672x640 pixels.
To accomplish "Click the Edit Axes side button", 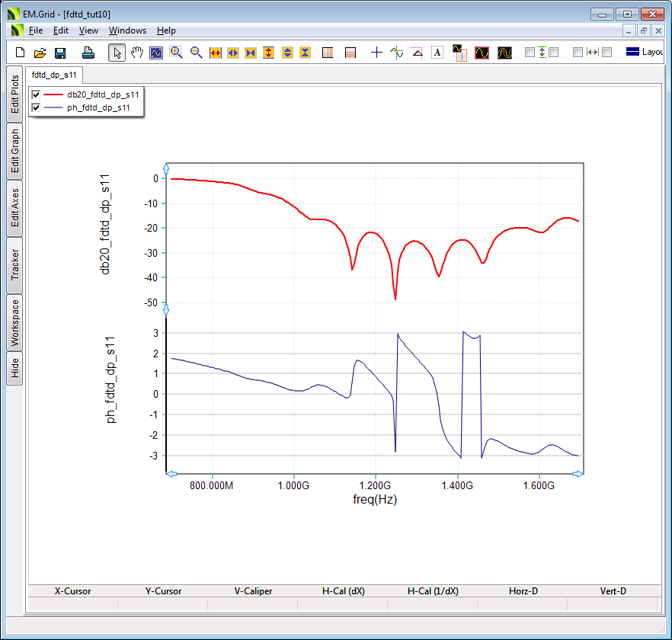I will coord(14,208).
